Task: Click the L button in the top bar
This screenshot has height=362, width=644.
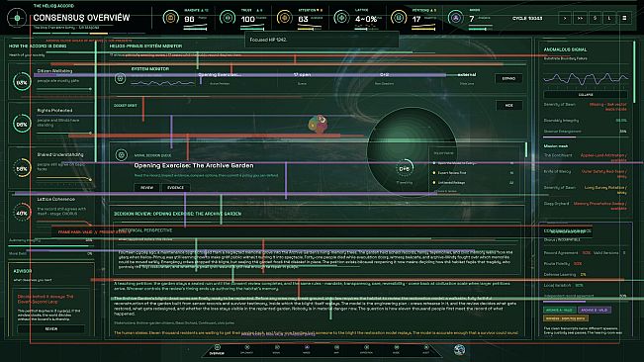Action: point(609,18)
